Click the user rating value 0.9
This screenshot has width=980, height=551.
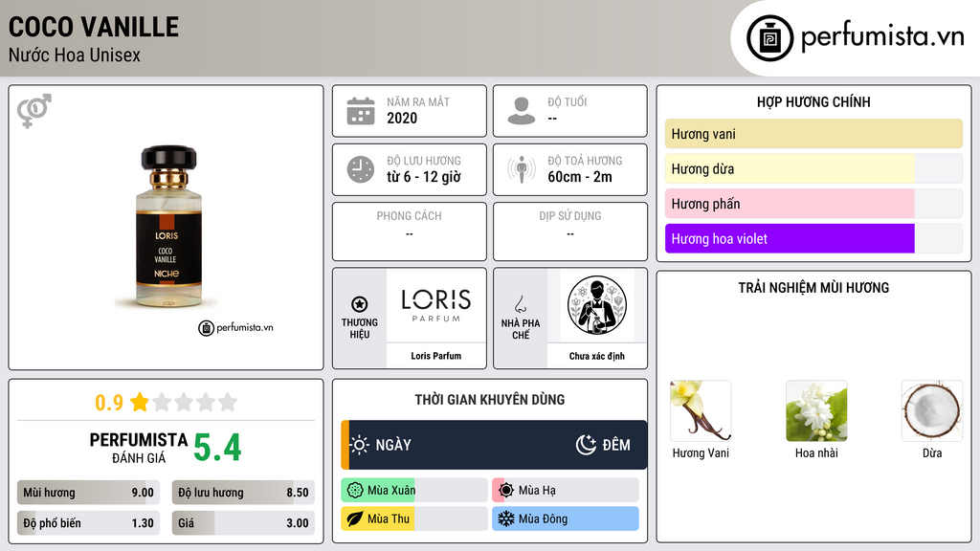pyautogui.click(x=109, y=403)
